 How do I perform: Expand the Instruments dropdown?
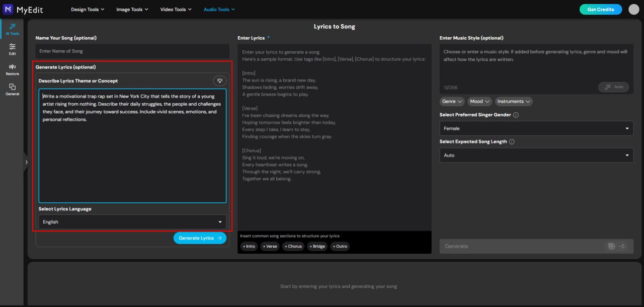point(513,101)
